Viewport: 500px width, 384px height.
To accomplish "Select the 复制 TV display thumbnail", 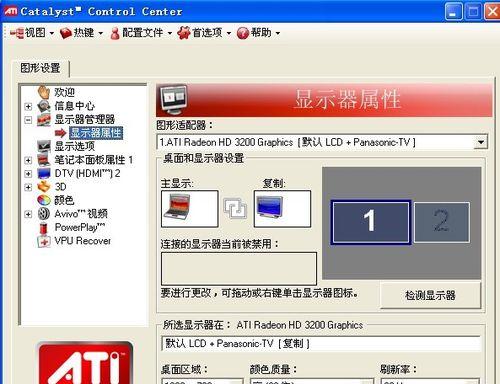I will (x=282, y=209).
